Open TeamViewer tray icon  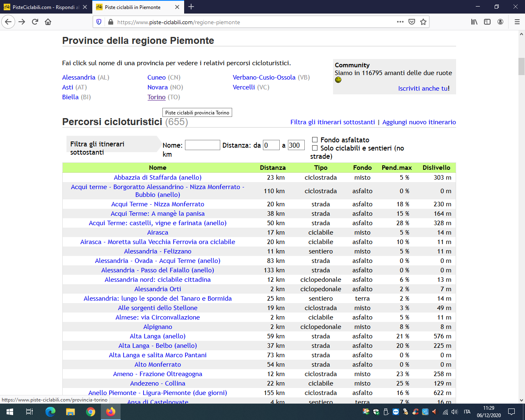[396, 412]
